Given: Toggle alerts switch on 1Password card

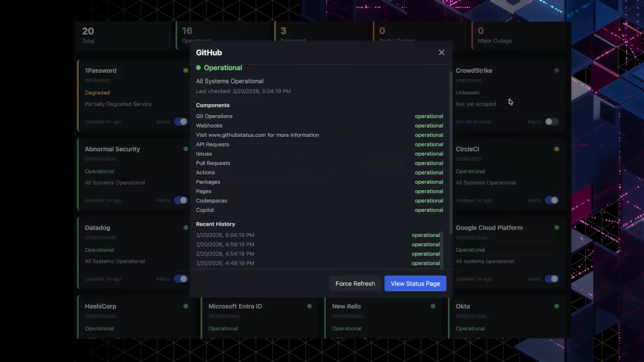Looking at the screenshot, I should pyautogui.click(x=181, y=122).
